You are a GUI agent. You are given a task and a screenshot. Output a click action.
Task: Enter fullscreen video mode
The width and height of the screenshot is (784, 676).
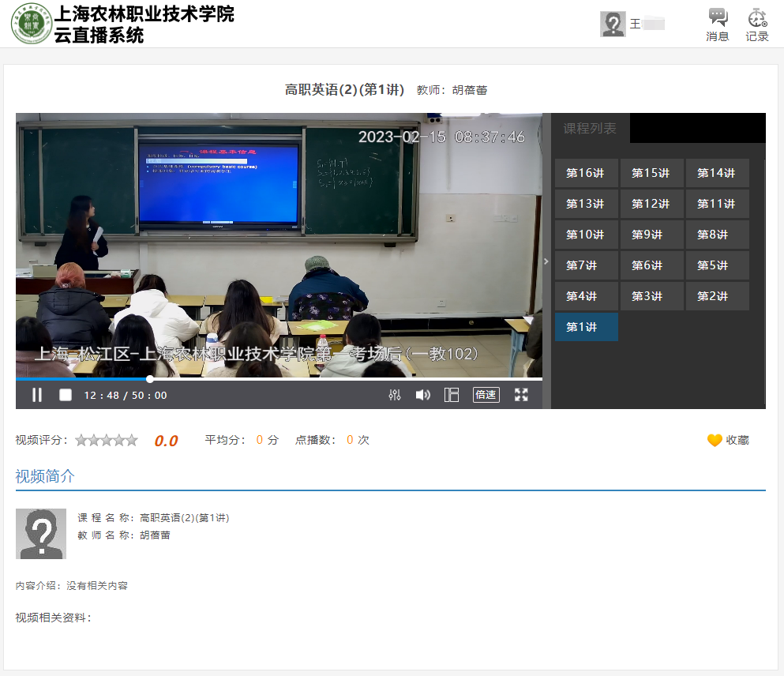pyautogui.click(x=521, y=395)
